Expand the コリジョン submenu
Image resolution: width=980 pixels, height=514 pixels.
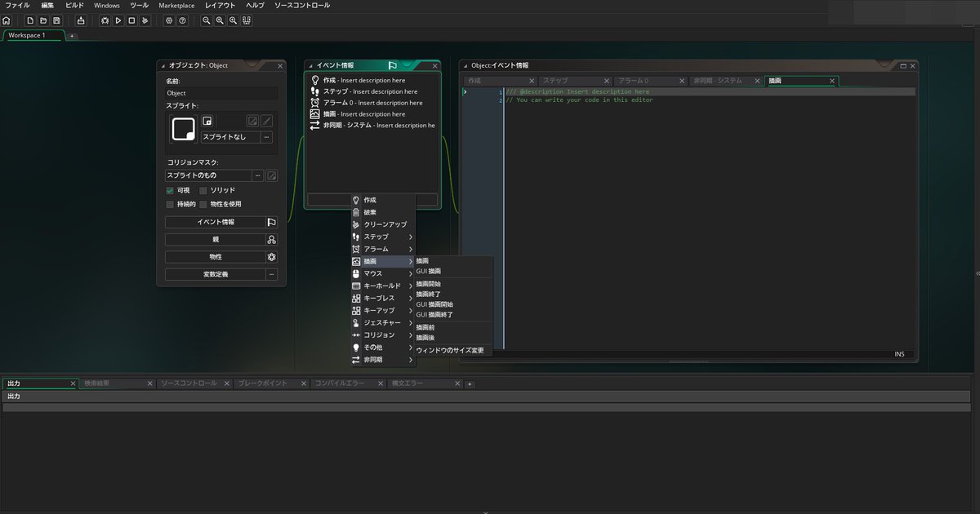[x=384, y=335]
